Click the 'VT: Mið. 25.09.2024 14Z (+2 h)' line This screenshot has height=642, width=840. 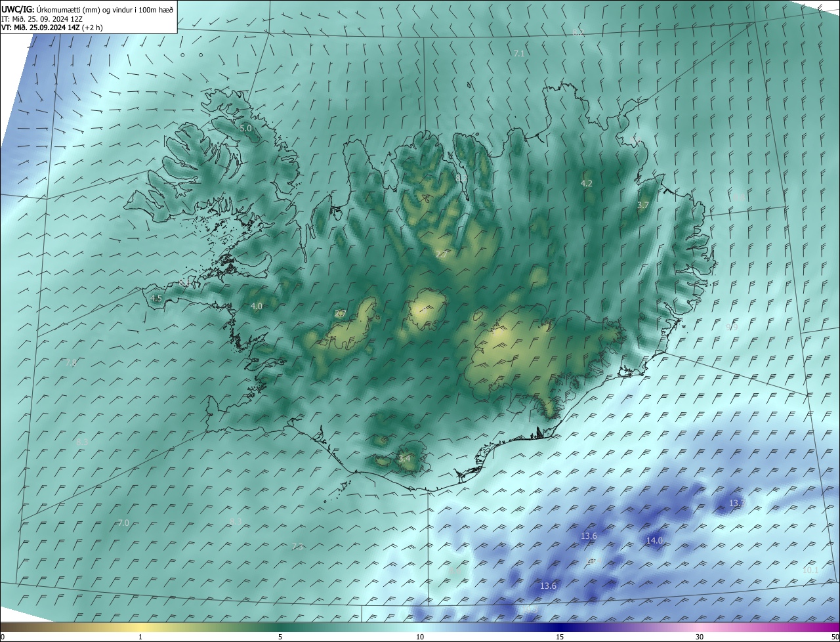[x=52, y=28]
